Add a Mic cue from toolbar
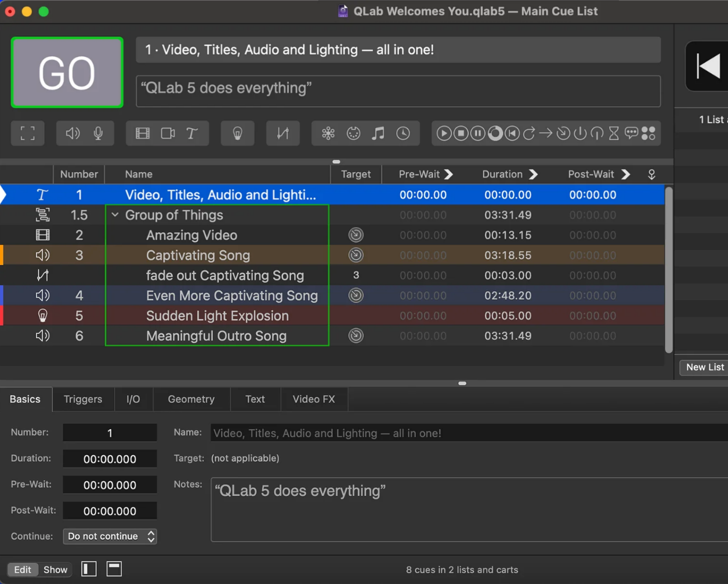The height and width of the screenshot is (584, 728). click(x=98, y=133)
